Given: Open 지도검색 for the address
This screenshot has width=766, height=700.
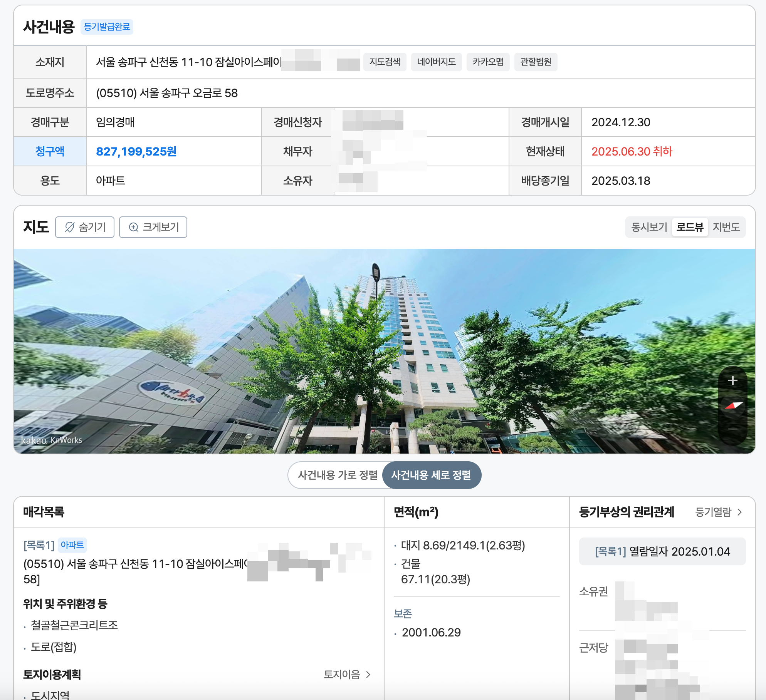Looking at the screenshot, I should coord(385,62).
